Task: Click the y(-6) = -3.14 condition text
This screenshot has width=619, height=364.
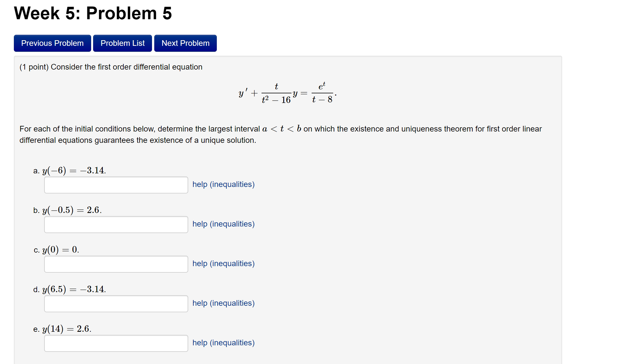Action: click(74, 171)
